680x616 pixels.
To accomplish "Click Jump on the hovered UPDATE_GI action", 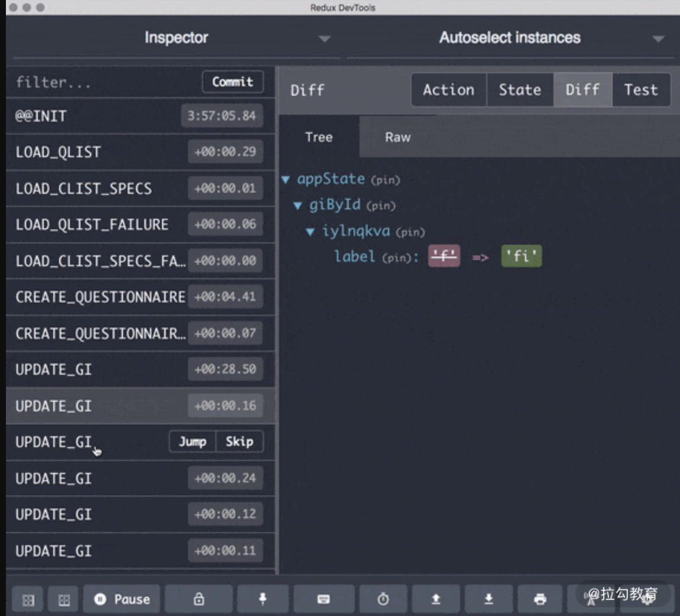I will point(193,442).
